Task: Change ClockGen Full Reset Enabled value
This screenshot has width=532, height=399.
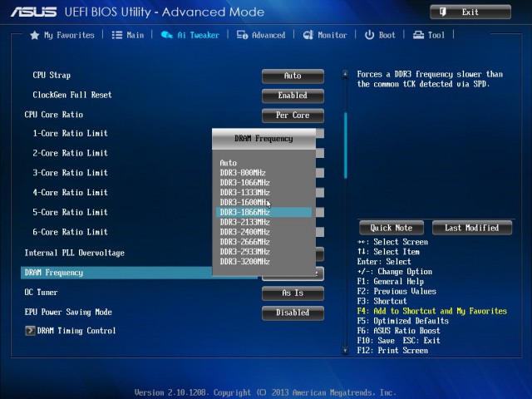Action: click(293, 96)
